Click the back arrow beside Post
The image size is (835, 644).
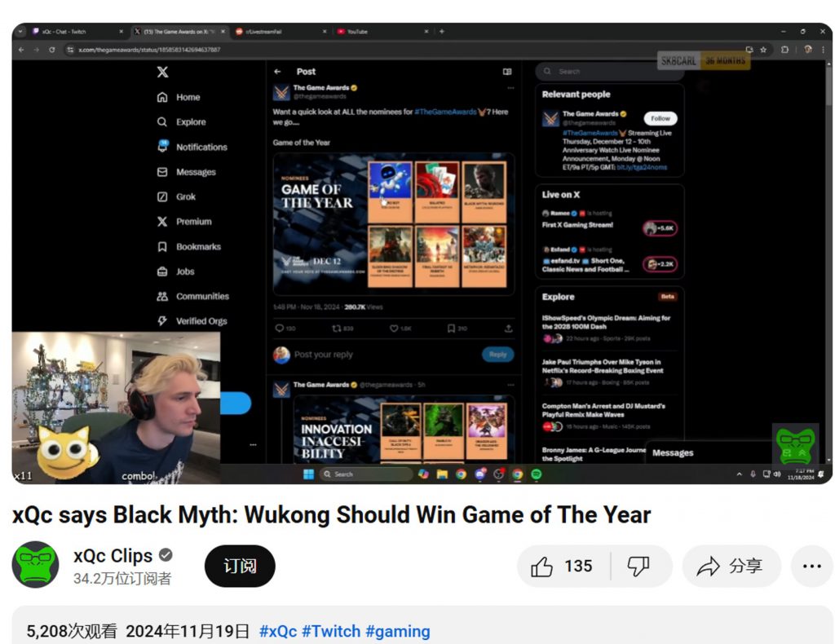pos(277,71)
